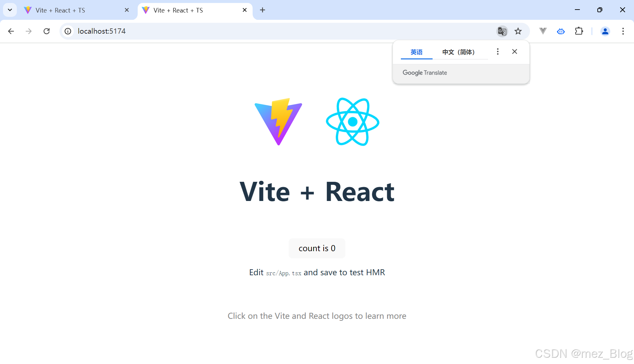Go back to the previous page

pos(11,31)
